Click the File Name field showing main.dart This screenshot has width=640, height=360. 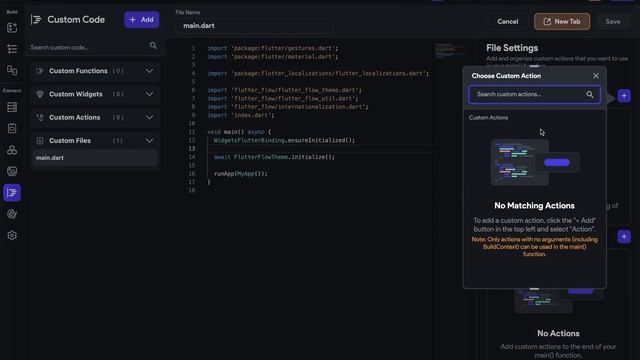[x=255, y=26]
